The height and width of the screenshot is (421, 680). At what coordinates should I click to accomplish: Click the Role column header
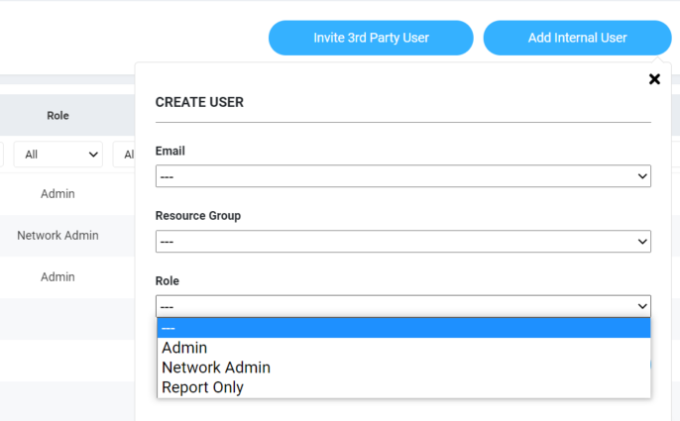pos(58,116)
